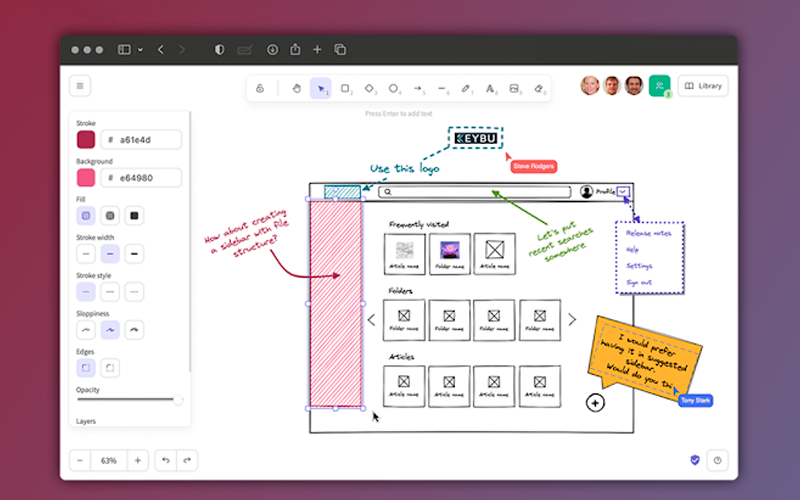The width and height of the screenshot is (800, 500).
Task: Open the Library panel
Action: pos(702,86)
